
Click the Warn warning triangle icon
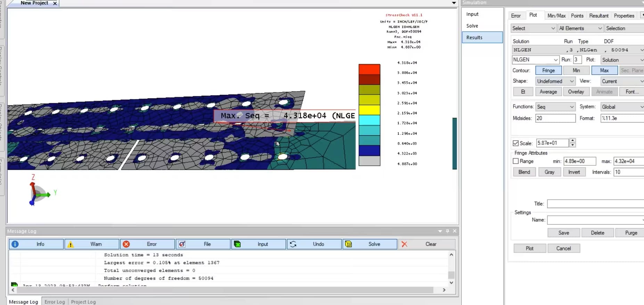tap(71, 244)
